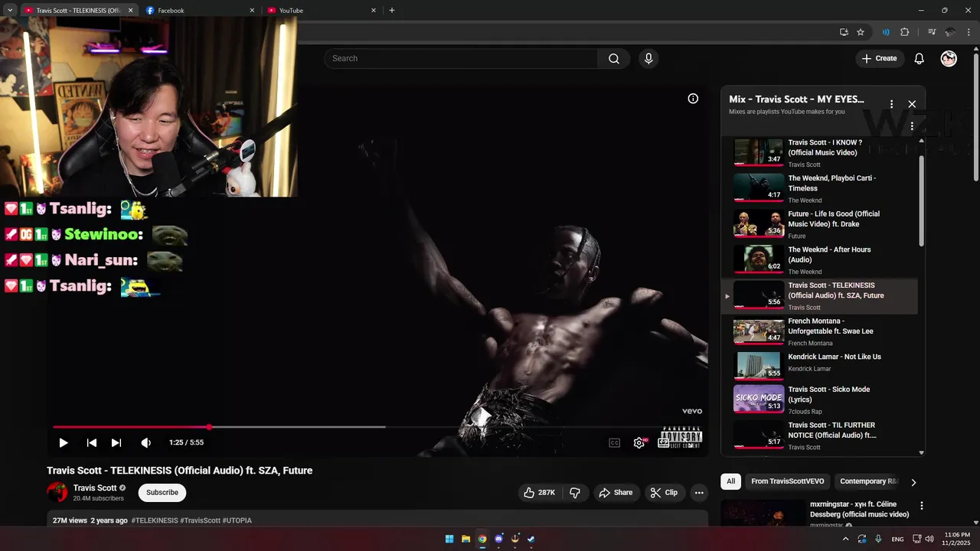Image resolution: width=980 pixels, height=551 pixels.
Task: Dislike the video
Action: tap(575, 493)
